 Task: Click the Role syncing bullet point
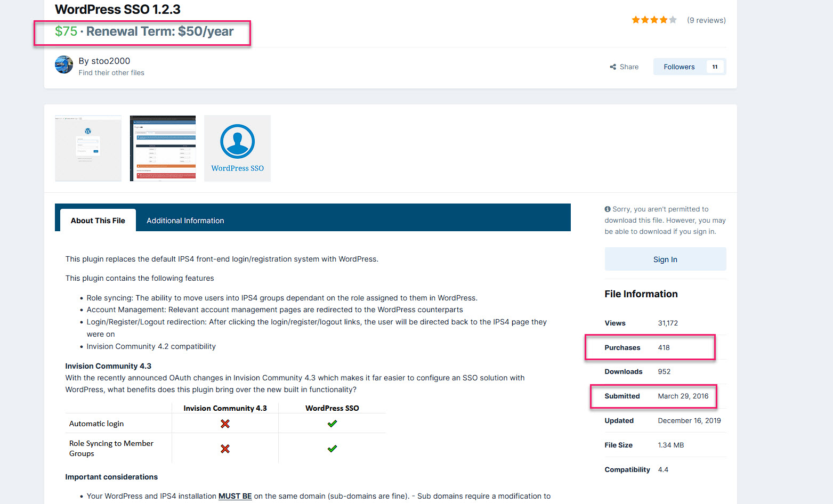click(x=282, y=298)
